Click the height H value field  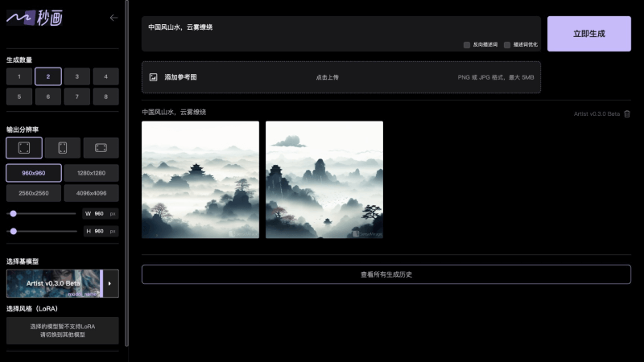point(100,231)
